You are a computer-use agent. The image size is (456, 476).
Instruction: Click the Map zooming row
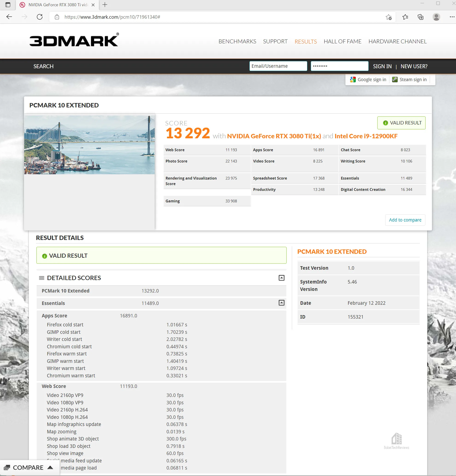point(161,432)
